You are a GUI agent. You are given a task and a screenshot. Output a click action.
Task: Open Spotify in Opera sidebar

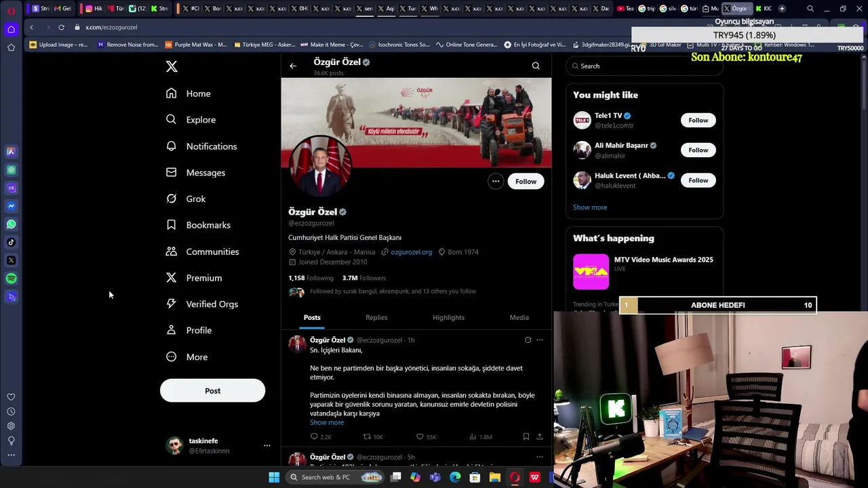(x=11, y=279)
